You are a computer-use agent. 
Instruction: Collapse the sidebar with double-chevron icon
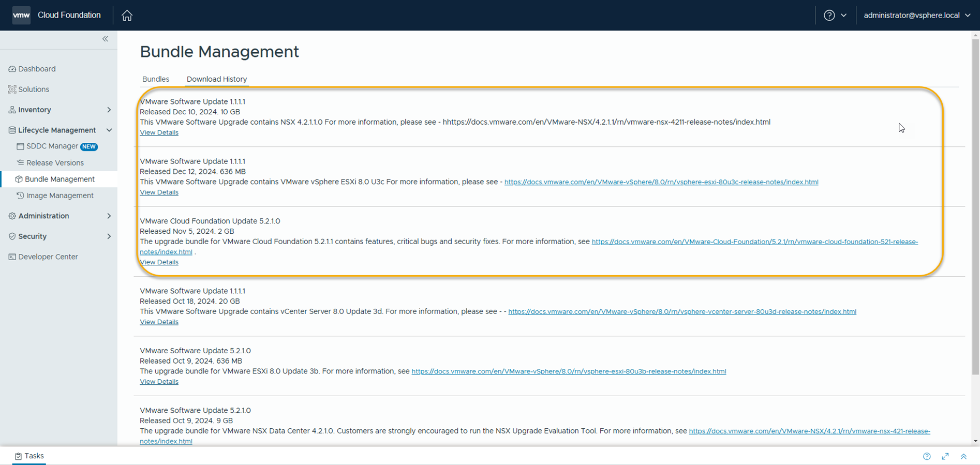point(105,39)
